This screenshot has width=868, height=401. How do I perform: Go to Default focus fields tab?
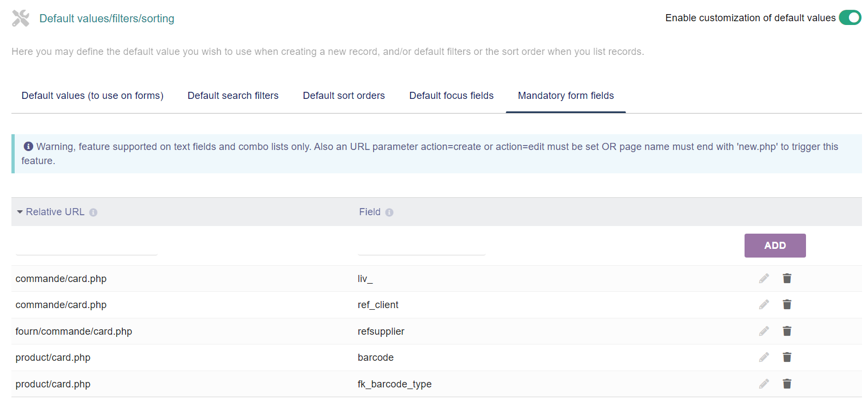451,96
